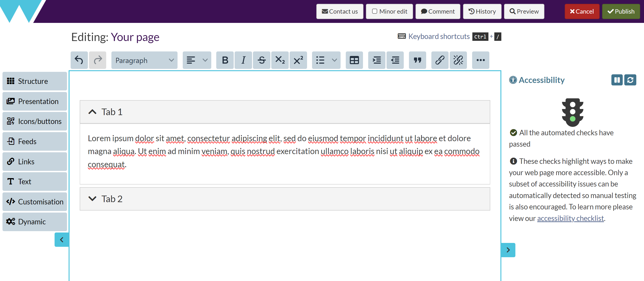The width and height of the screenshot is (644, 281).
Task: Open the Structure sidebar menu
Action: (34, 81)
